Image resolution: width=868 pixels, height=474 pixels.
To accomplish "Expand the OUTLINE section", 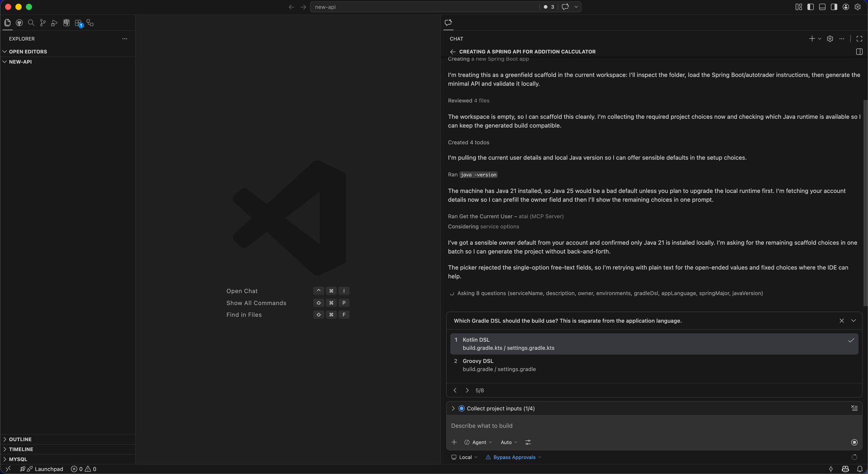I will click(x=20, y=439).
